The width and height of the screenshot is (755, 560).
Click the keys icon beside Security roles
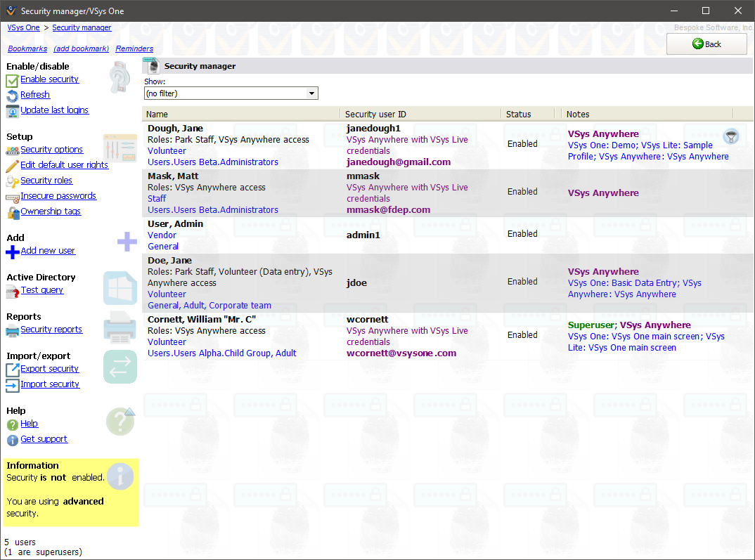pos(12,181)
